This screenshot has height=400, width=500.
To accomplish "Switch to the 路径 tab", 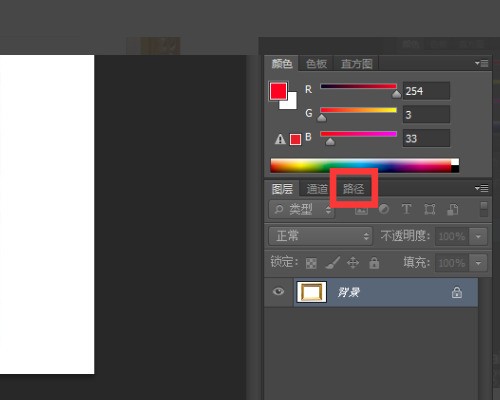I will [x=353, y=189].
